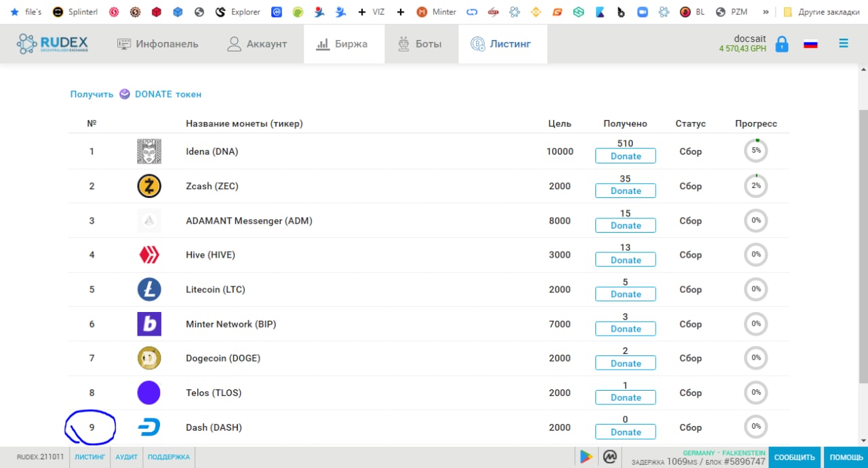Click the docsait account name
The width and height of the screenshot is (868, 468).
[750, 39]
